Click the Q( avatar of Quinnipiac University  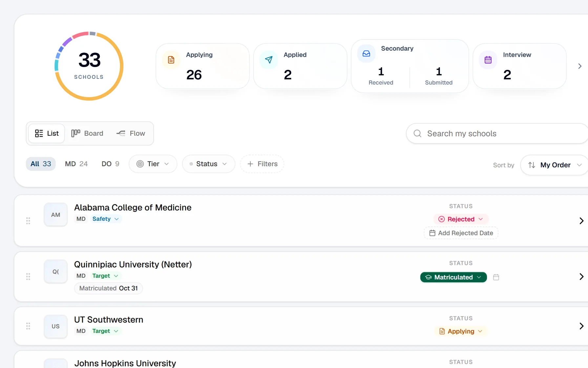[55, 271]
